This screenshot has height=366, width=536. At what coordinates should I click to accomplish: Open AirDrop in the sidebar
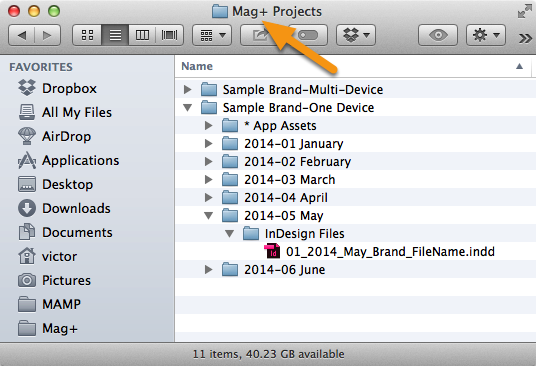(55, 136)
